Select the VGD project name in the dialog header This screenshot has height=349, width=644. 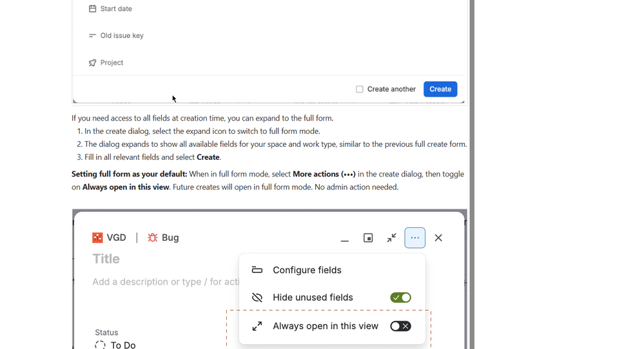(x=116, y=238)
